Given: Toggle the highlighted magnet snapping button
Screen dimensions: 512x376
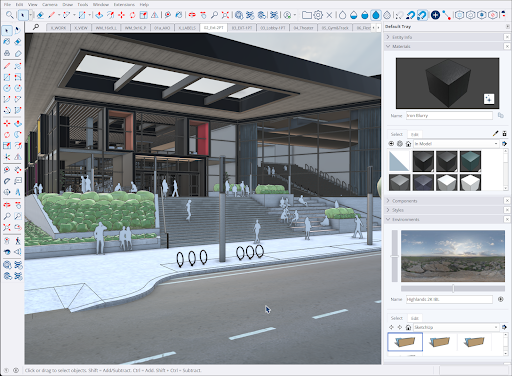Looking at the screenshot, I should [422, 15].
